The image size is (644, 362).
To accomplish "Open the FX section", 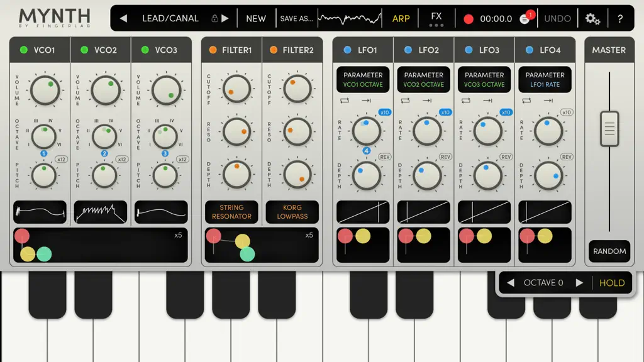I will [436, 19].
